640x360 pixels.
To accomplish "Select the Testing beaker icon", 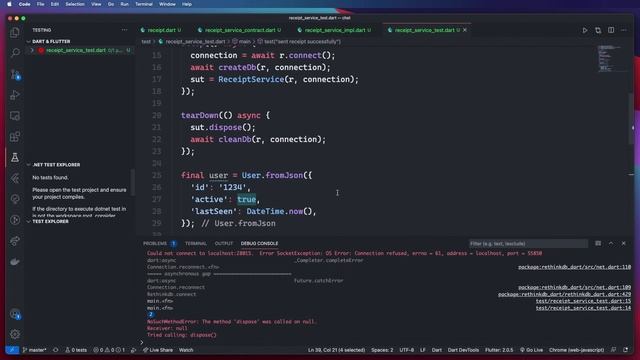I will (x=15, y=158).
